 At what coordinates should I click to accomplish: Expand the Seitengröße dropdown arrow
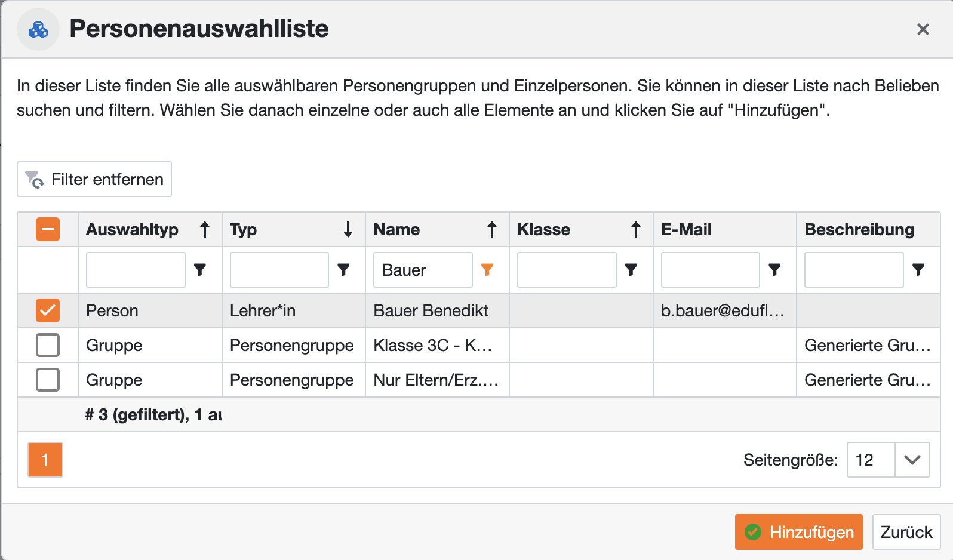(912, 460)
